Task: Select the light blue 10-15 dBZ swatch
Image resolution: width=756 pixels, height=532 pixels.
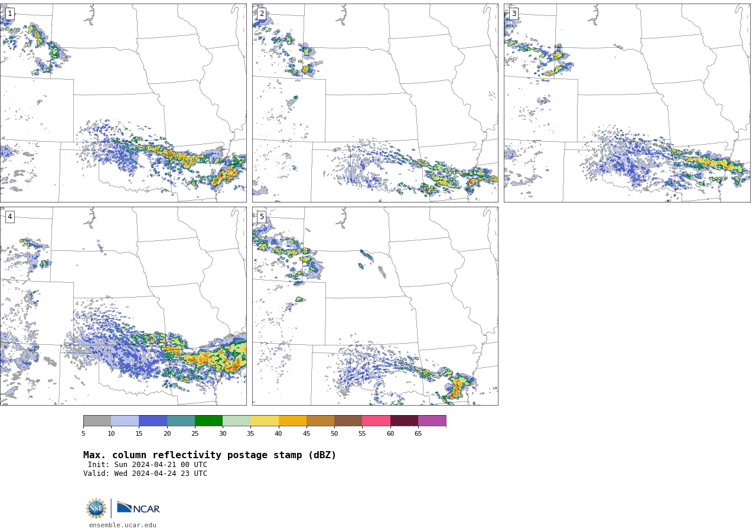Action: (125, 420)
